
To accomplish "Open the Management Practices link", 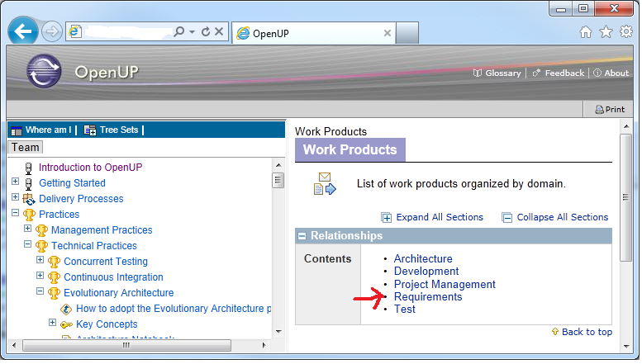I will [102, 230].
